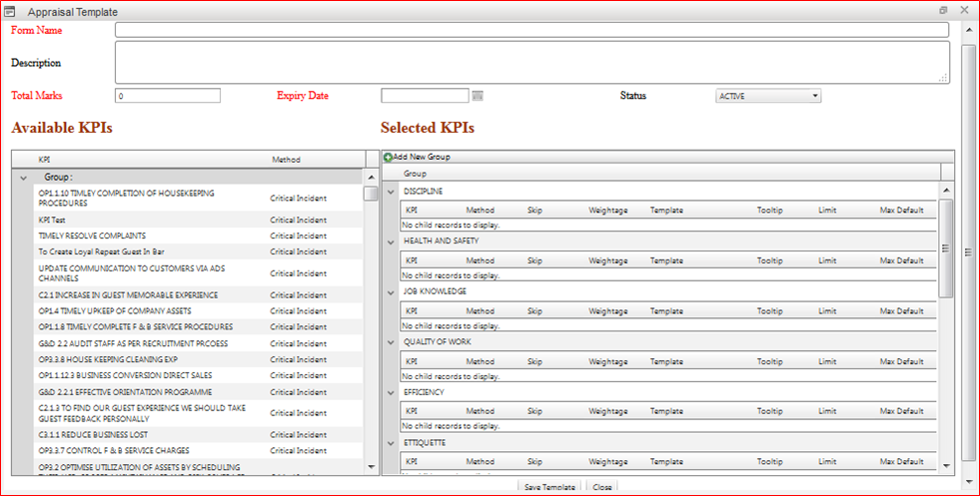Click the green Add New Group icon
The width and height of the screenshot is (980, 496).
tap(388, 157)
